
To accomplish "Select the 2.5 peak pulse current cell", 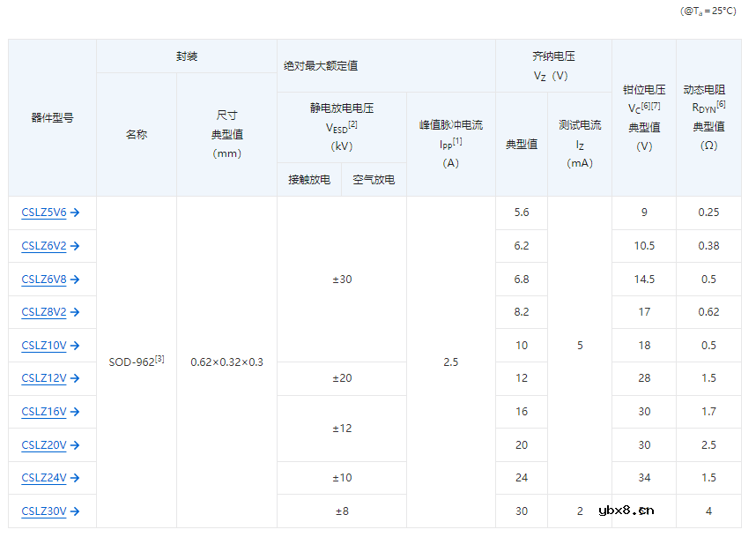I will click(x=450, y=362).
